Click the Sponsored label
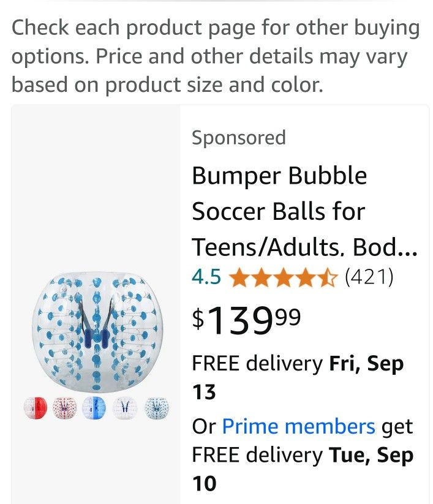This screenshot has height=504, width=433. point(239,138)
